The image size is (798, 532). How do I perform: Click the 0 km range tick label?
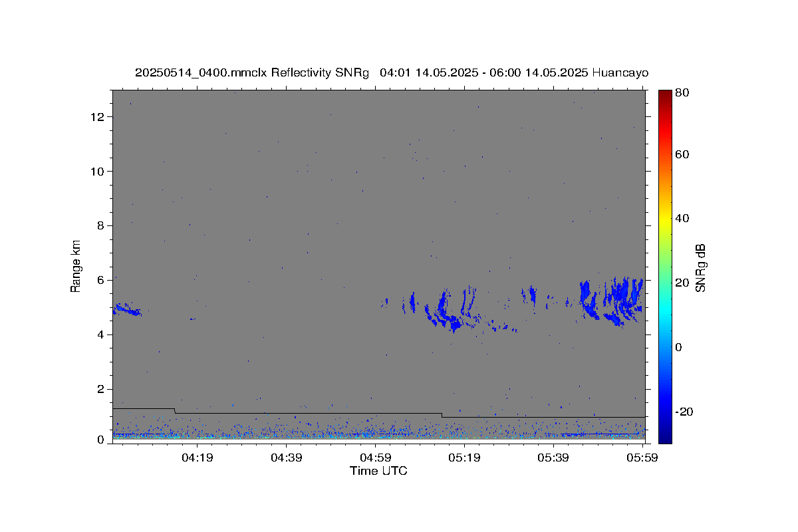click(x=102, y=440)
